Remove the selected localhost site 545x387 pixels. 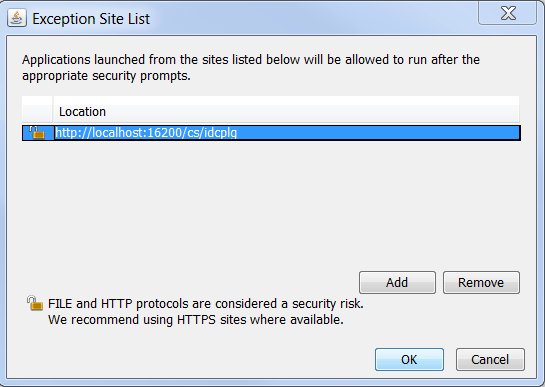(481, 282)
